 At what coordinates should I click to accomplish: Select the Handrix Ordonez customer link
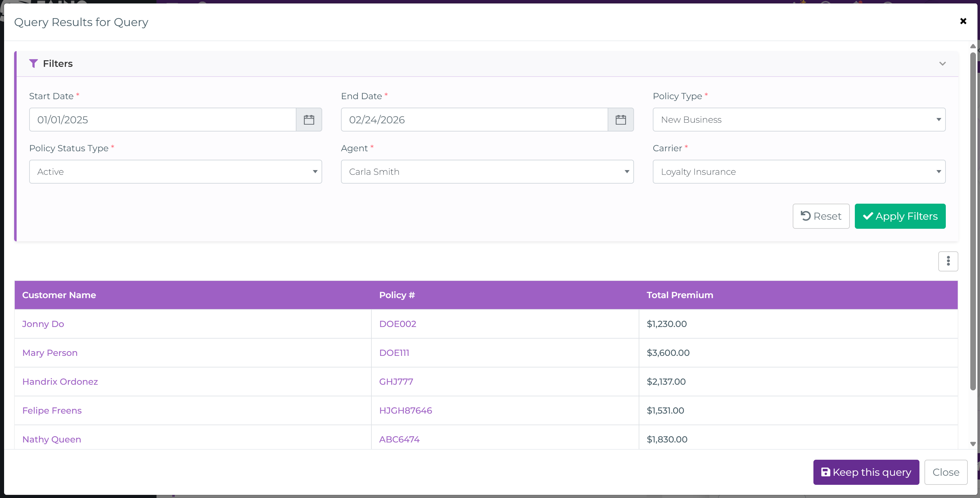point(60,382)
